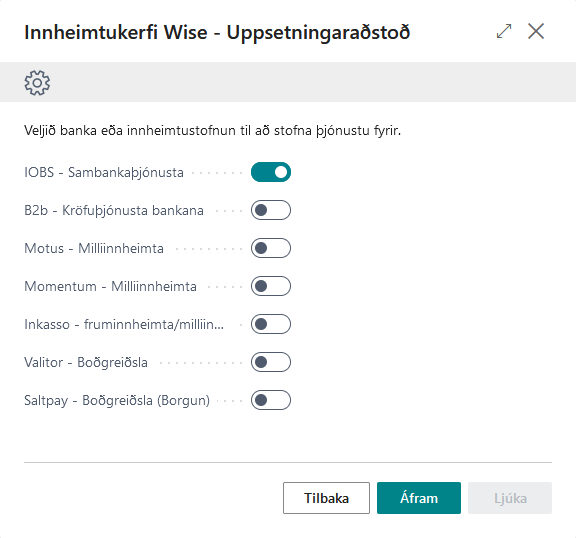Click the Valitor - Boðgreiðsla label
The image size is (576, 538).
tap(86, 362)
